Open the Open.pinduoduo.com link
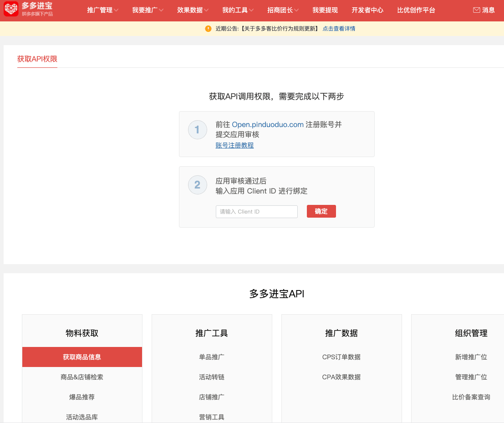The image size is (504, 423). [x=268, y=125]
